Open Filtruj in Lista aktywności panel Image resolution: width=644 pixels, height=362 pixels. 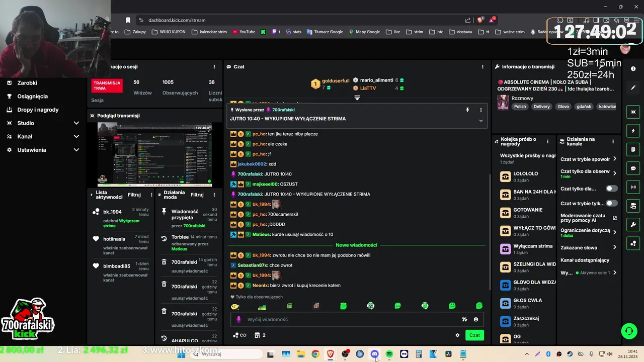click(134, 195)
